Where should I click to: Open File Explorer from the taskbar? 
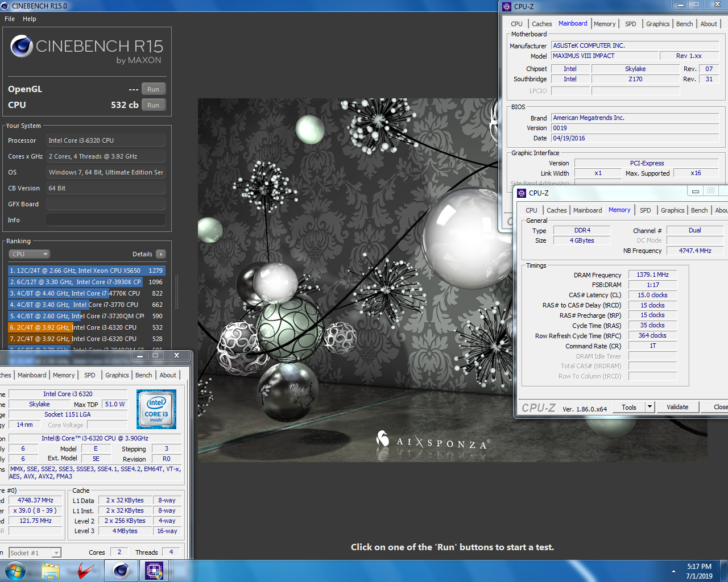tap(51, 571)
